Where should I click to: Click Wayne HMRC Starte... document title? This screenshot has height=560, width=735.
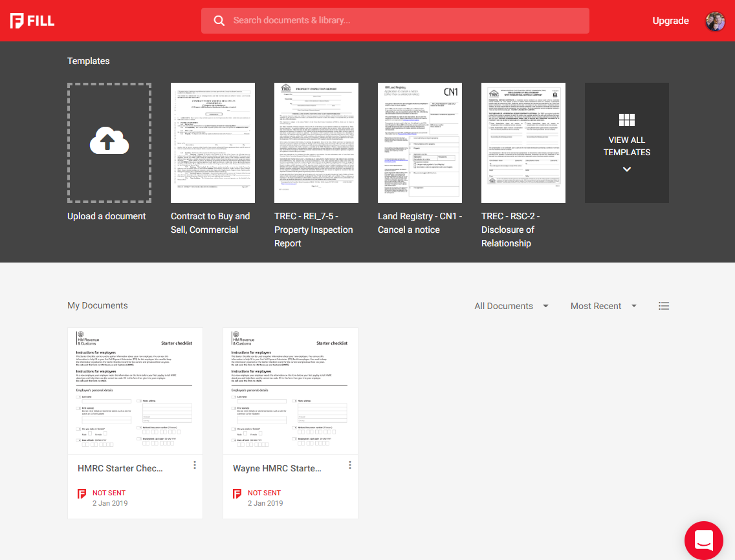pyautogui.click(x=277, y=468)
